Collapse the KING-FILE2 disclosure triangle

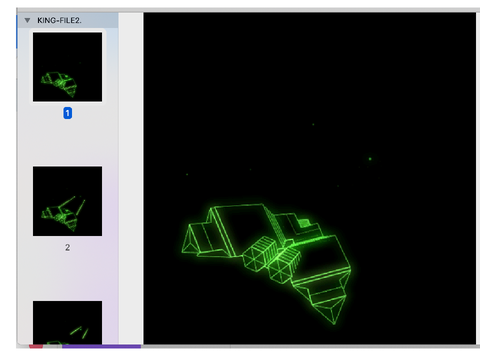(x=27, y=21)
